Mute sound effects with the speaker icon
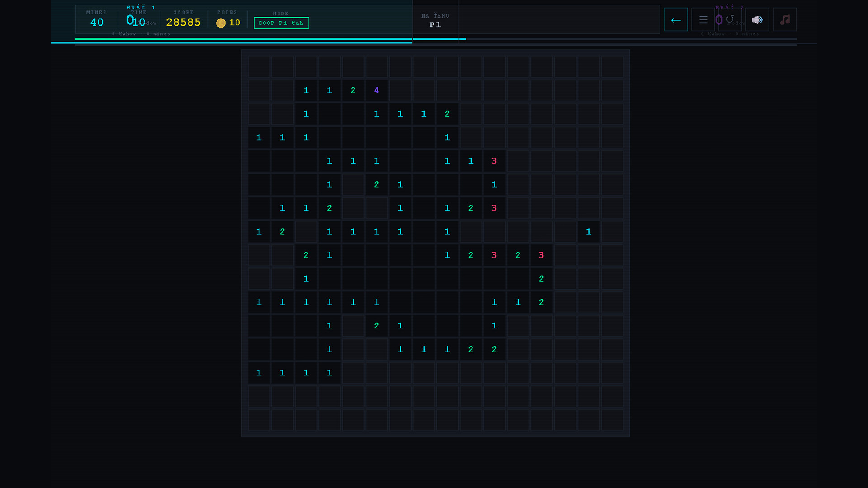 757,19
